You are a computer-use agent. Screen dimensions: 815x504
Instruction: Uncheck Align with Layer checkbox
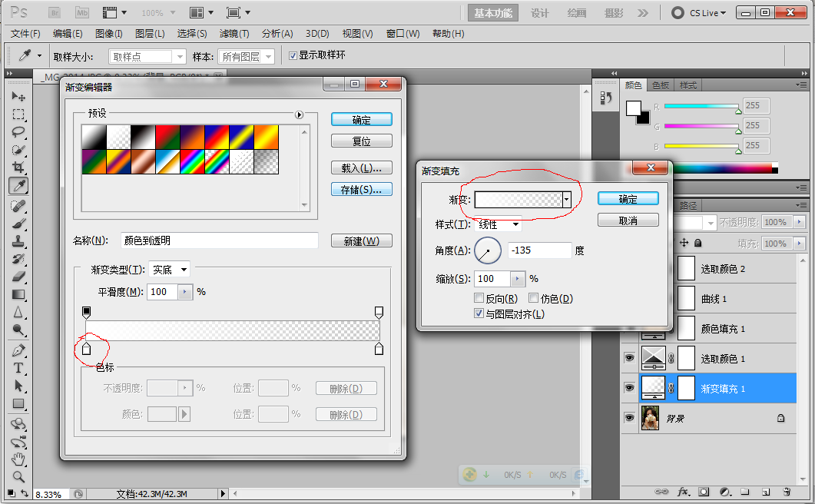(479, 313)
